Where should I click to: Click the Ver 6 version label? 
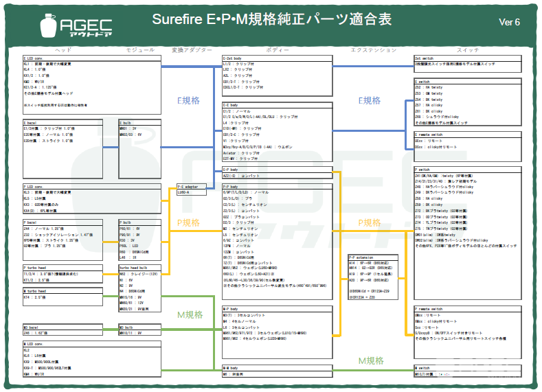coord(509,22)
